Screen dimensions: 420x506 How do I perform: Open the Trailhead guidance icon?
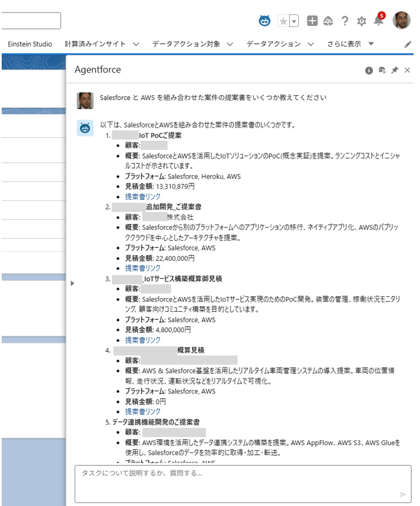[328, 21]
